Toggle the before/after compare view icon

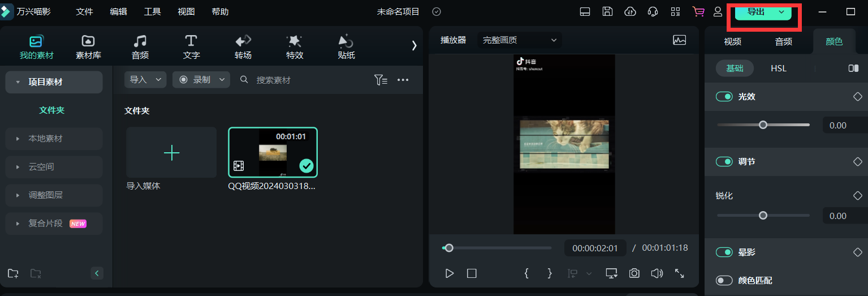853,68
